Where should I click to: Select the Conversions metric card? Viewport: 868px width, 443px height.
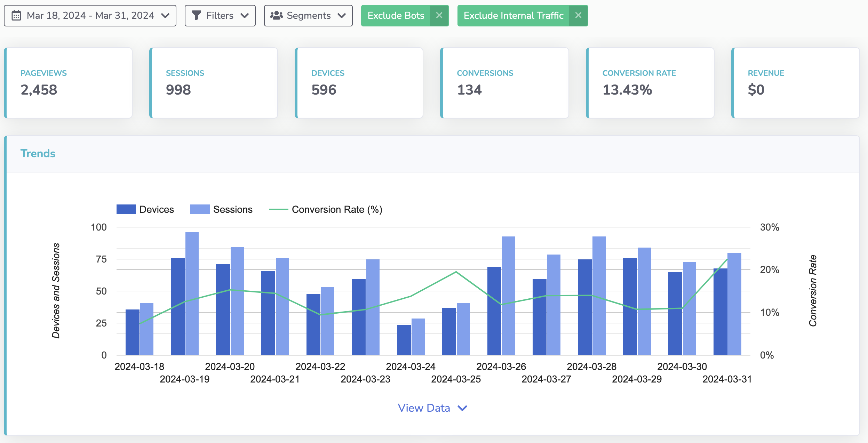pos(504,83)
